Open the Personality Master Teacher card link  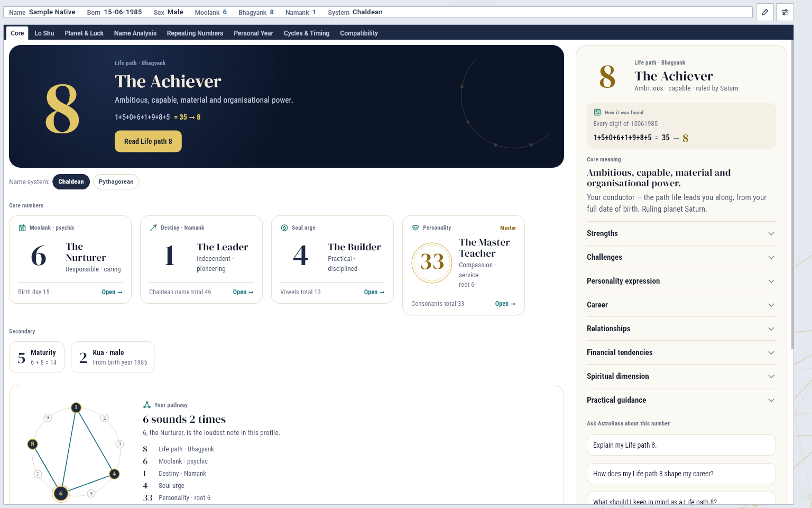[505, 304]
